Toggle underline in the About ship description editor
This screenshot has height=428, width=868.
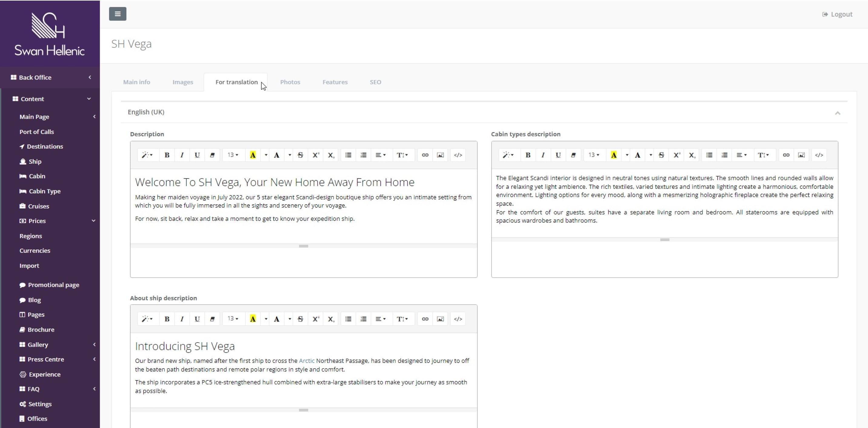click(197, 319)
